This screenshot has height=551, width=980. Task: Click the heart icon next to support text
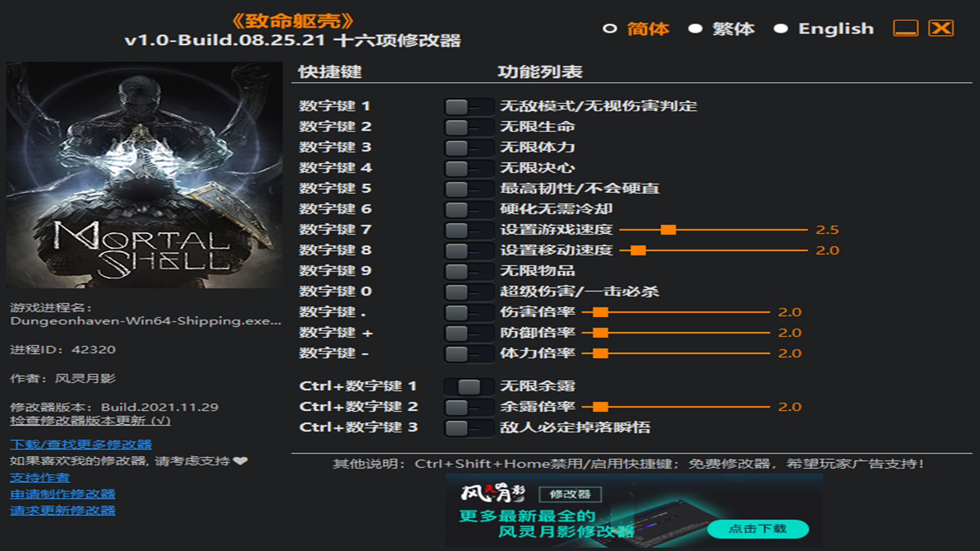[x=240, y=461]
